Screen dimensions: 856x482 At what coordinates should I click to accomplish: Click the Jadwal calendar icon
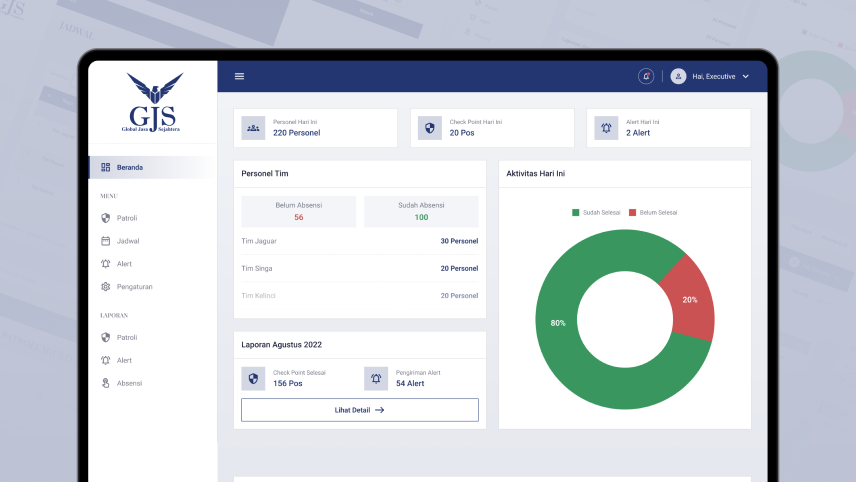click(x=105, y=241)
